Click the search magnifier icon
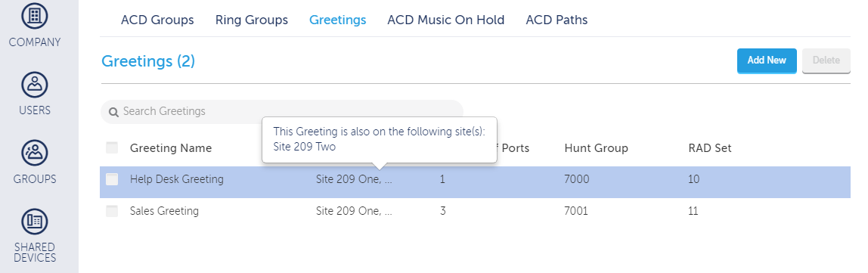The image size is (868, 273). (x=113, y=112)
